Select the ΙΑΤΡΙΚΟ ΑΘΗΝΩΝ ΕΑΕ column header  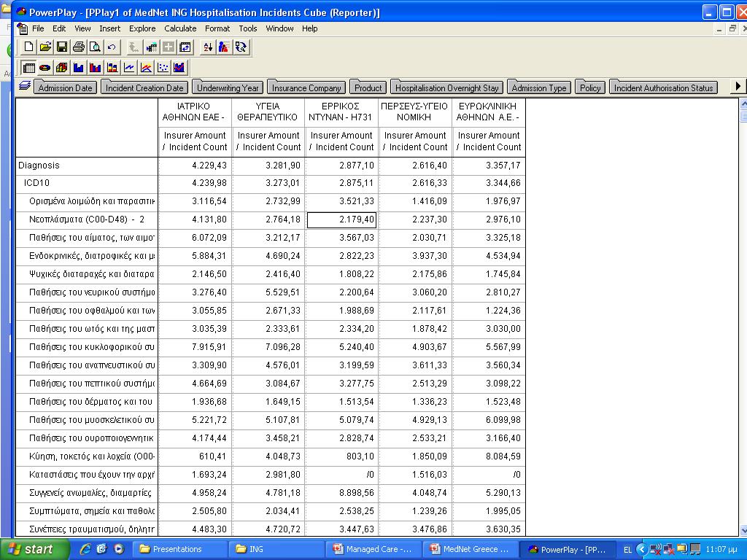(x=195, y=112)
